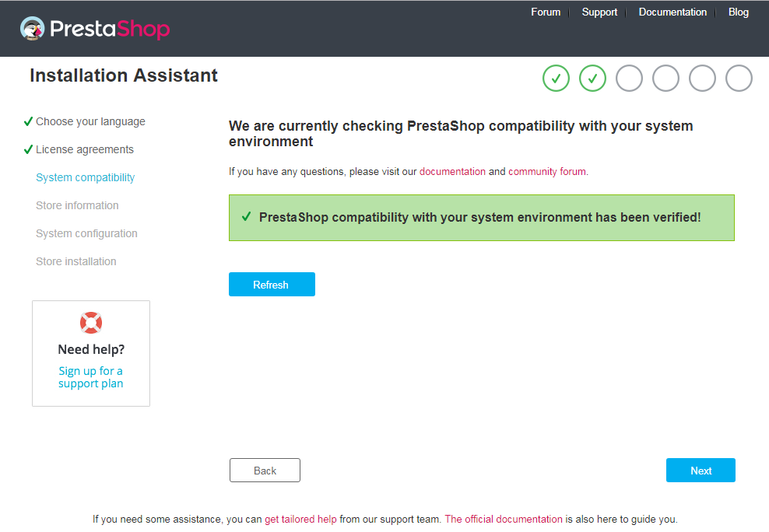Click the fifth empty step circle
769x532 pixels.
[x=702, y=79]
